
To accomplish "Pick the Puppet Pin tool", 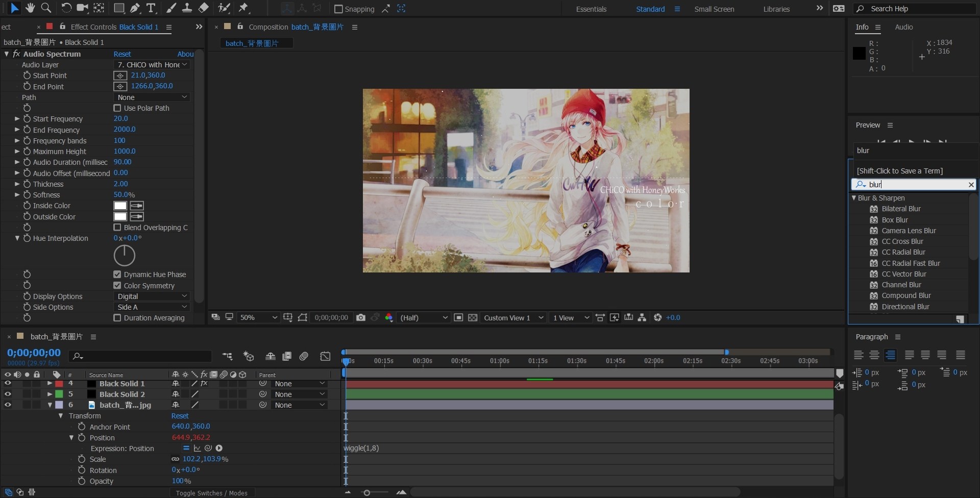I will [x=244, y=8].
